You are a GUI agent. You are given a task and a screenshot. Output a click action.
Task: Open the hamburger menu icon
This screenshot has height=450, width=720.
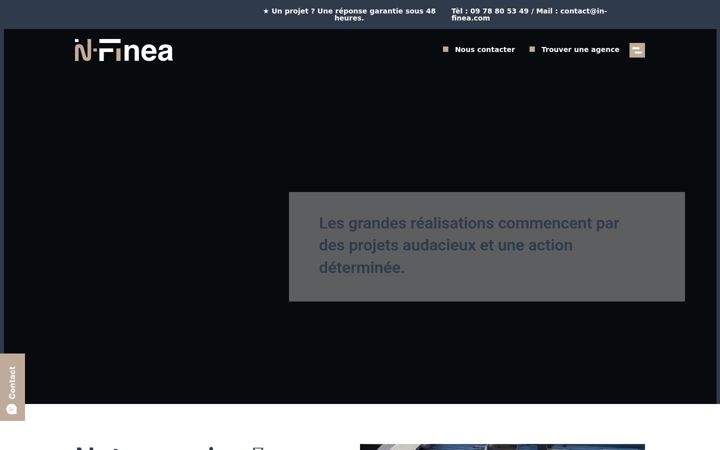pyautogui.click(x=637, y=50)
